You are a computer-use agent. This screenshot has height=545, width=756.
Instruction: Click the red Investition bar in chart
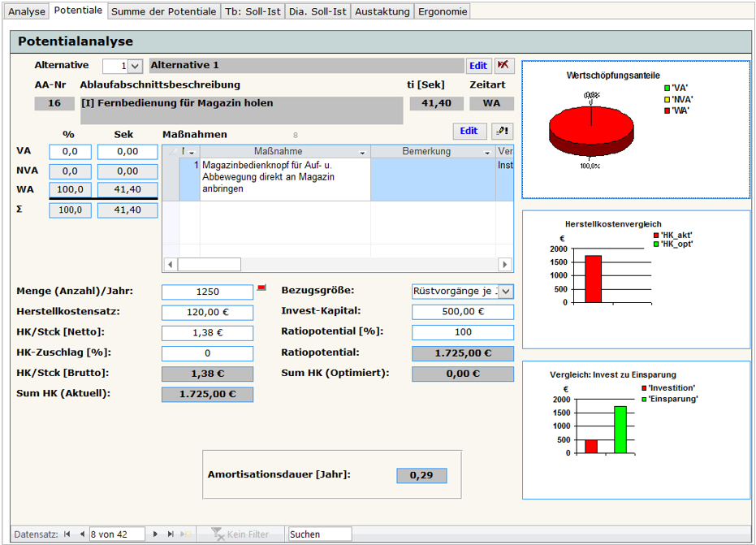pyautogui.click(x=591, y=447)
